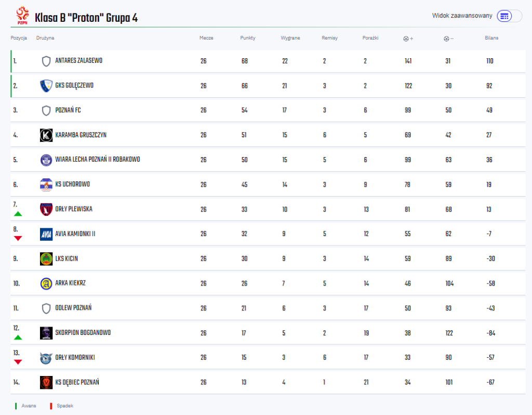Open ORŁY KOMORNIKI team name

tap(75, 357)
